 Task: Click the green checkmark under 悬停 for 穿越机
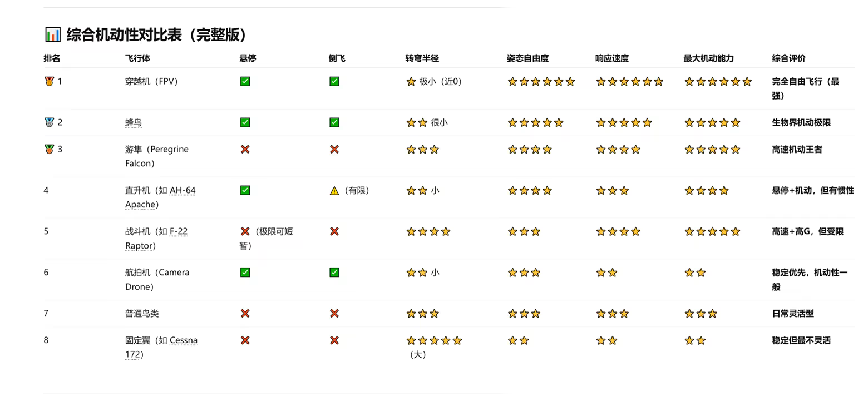tap(245, 81)
